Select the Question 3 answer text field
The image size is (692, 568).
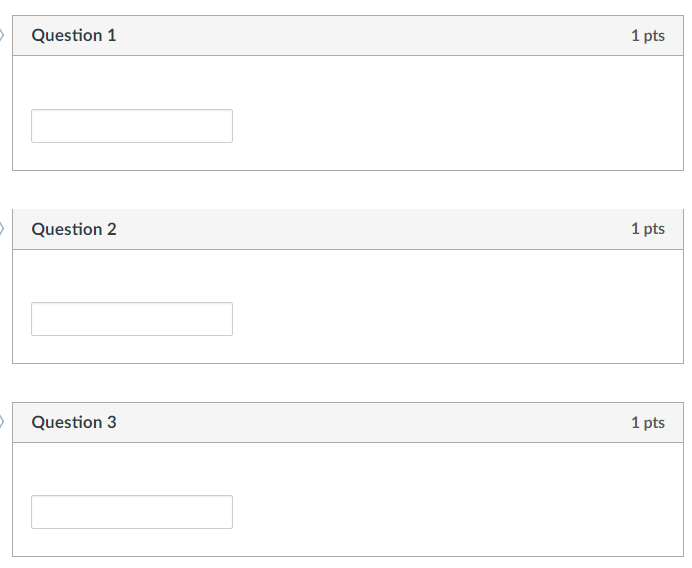[132, 512]
